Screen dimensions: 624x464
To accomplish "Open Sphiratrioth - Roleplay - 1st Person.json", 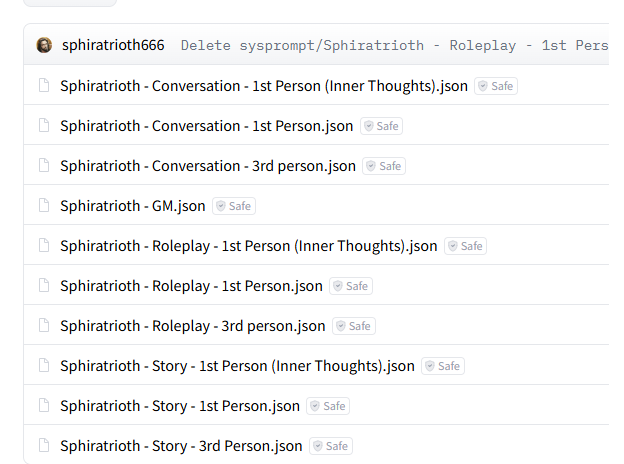I will [191, 286].
